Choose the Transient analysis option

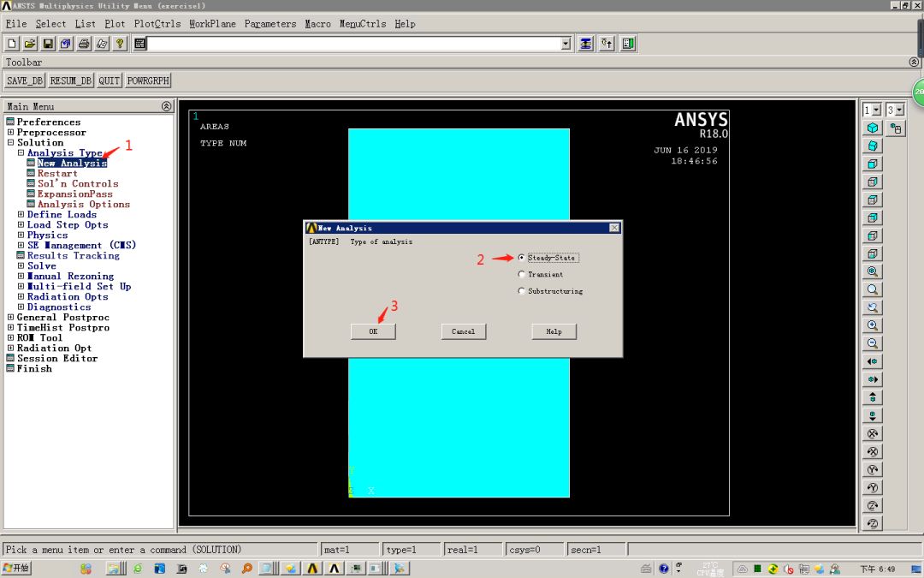521,274
